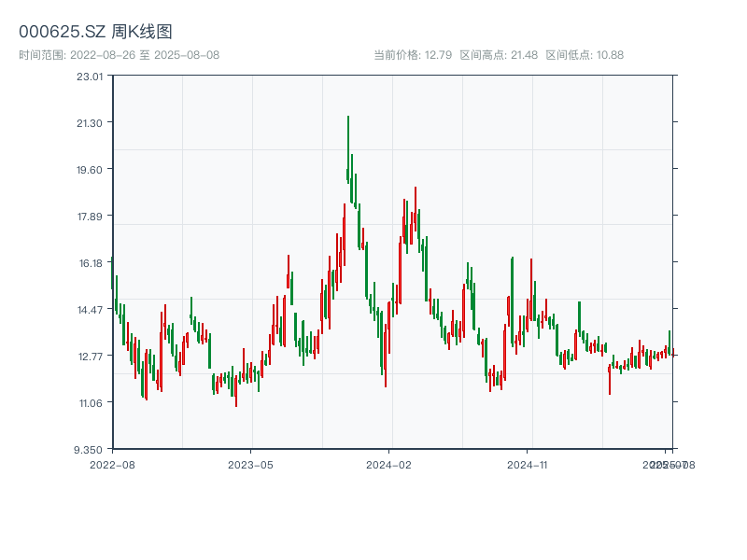
Task: Click the current price label 当前价格: 12.79
Action: click(413, 55)
